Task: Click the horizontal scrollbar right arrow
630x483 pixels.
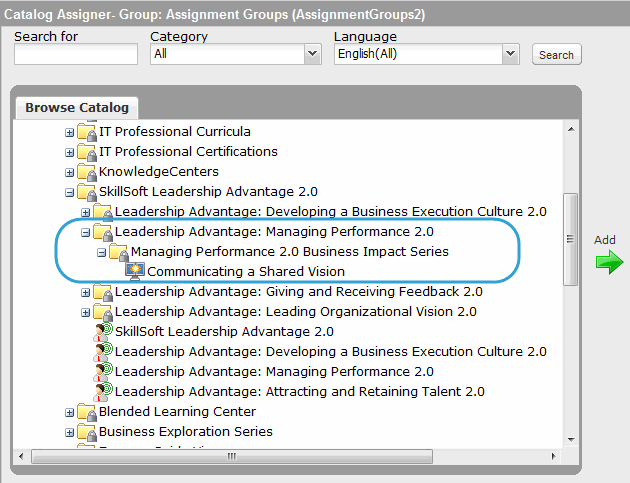Action: (553, 456)
